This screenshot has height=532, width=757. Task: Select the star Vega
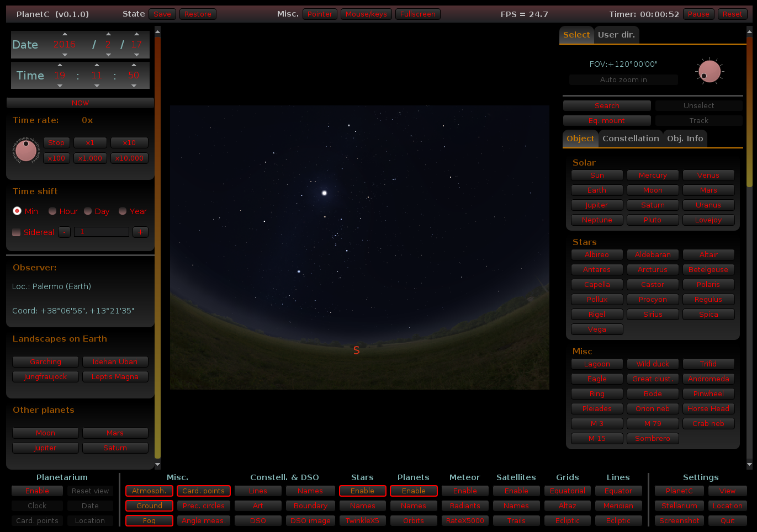[597, 329]
